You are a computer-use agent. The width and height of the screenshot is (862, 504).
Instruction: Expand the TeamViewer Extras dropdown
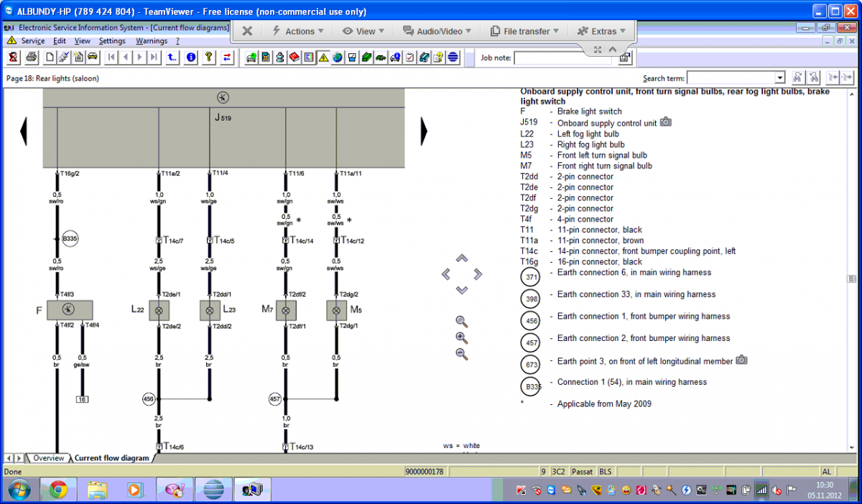pos(602,31)
